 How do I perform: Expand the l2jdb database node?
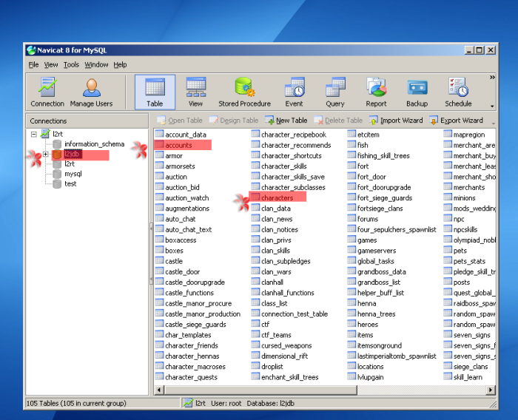pos(46,155)
